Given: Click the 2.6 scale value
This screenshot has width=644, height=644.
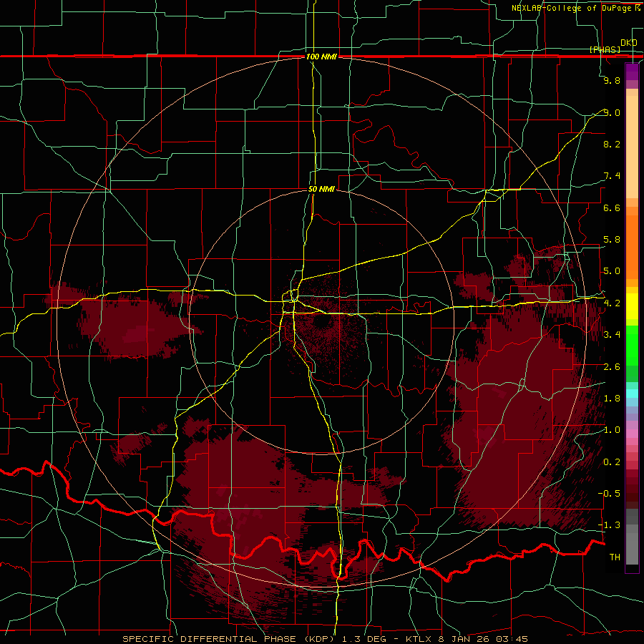Looking at the screenshot, I should (612, 367).
